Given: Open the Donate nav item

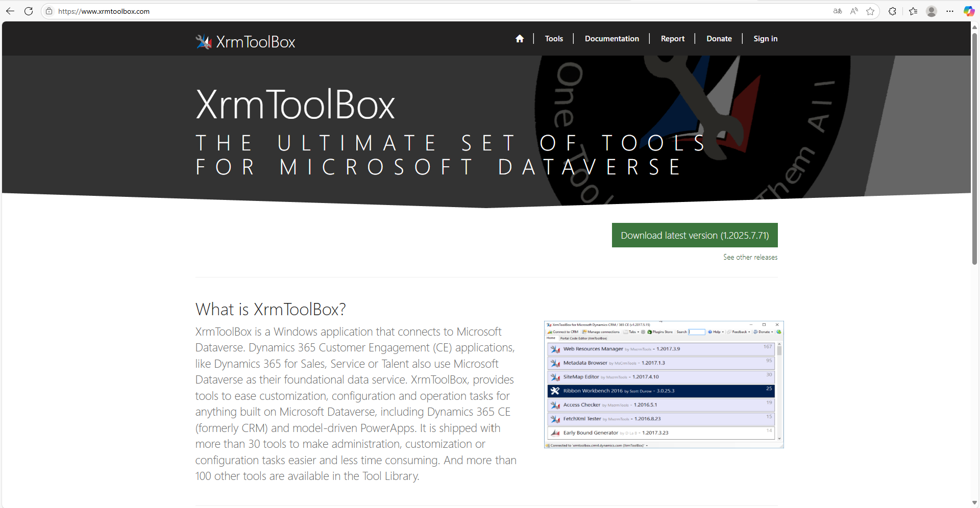Looking at the screenshot, I should click(x=719, y=39).
